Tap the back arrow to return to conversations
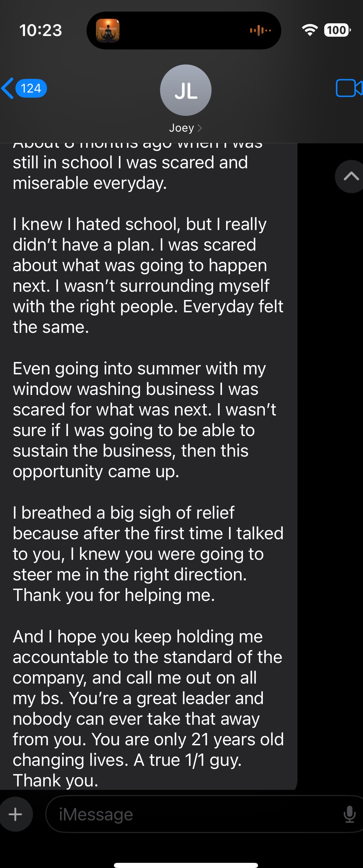363x868 pixels. [x=8, y=88]
